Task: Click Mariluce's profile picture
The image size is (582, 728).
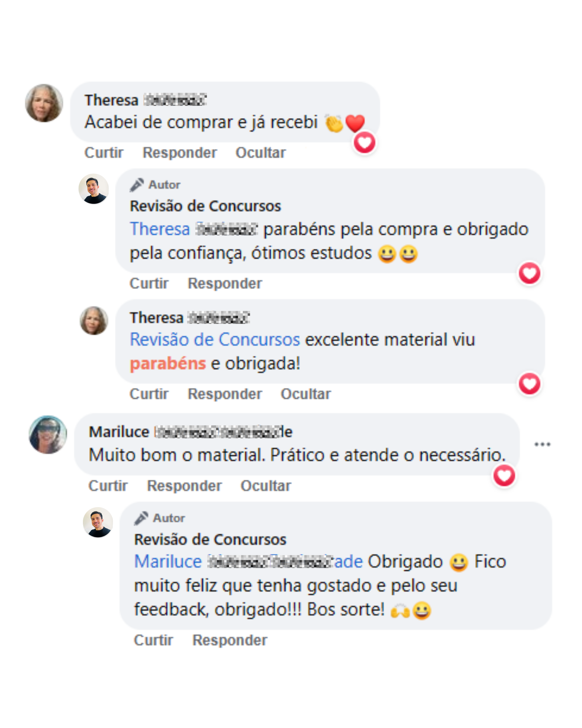Action: [x=48, y=434]
